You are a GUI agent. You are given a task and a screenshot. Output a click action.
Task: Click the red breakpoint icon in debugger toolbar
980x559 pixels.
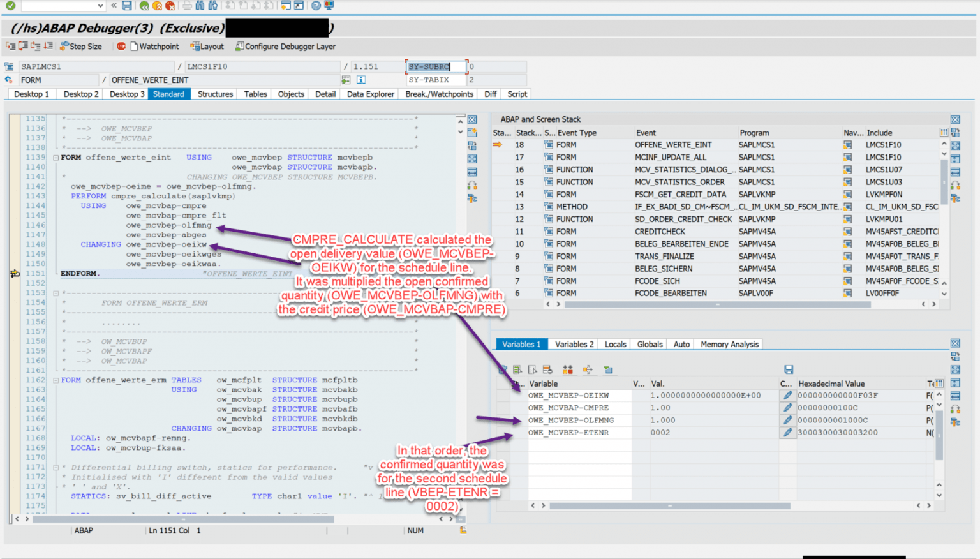click(x=121, y=46)
